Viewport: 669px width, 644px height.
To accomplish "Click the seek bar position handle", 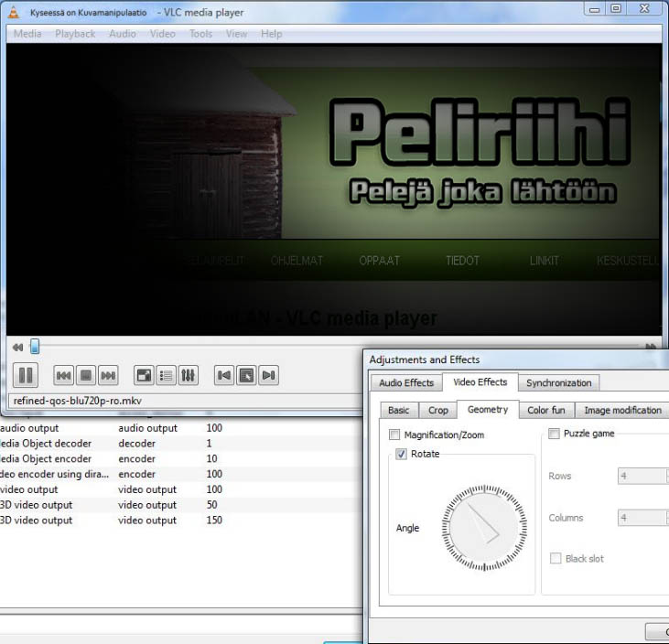I will tap(35, 347).
